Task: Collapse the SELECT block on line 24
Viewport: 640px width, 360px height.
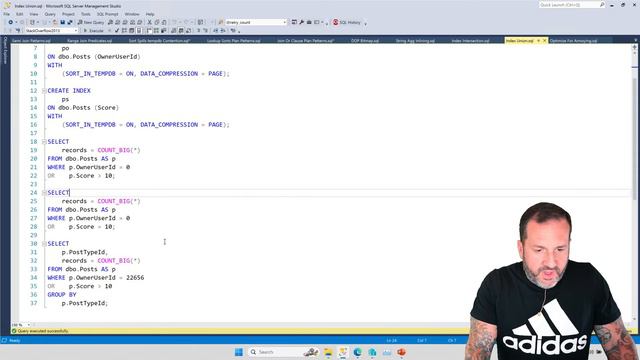Action: pos(44,193)
